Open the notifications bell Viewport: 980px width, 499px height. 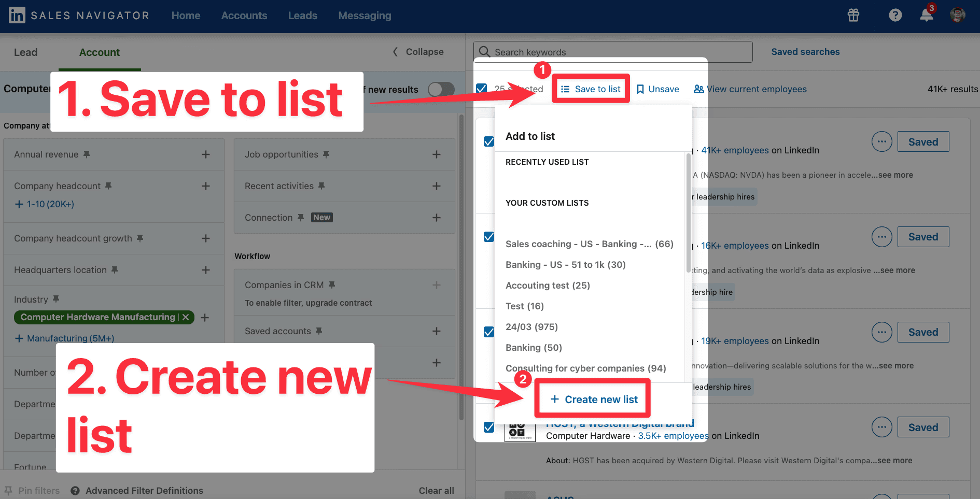927,15
